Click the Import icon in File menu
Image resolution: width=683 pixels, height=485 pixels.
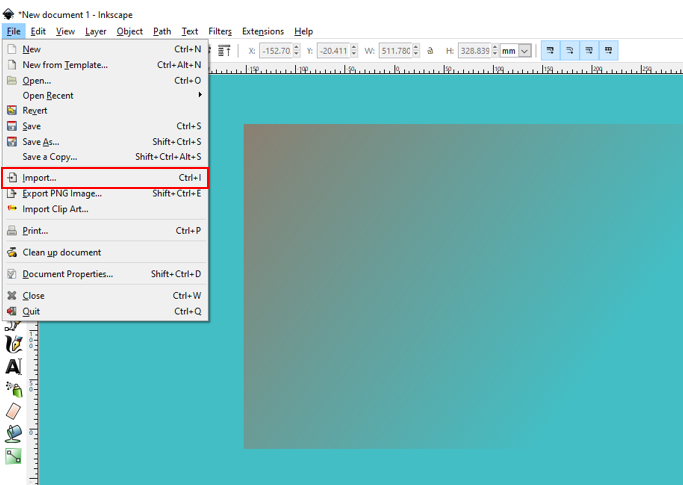tap(12, 178)
